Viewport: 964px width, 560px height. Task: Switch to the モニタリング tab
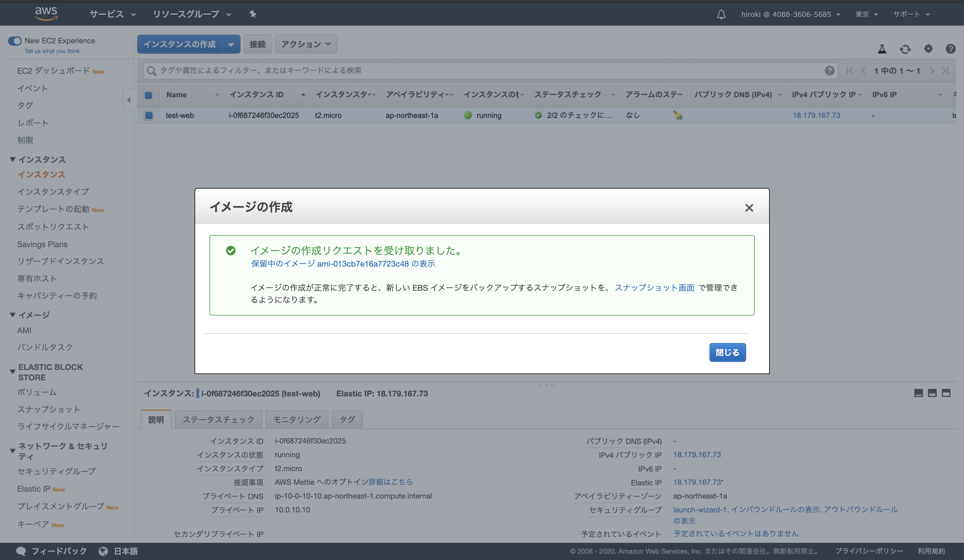[296, 419]
